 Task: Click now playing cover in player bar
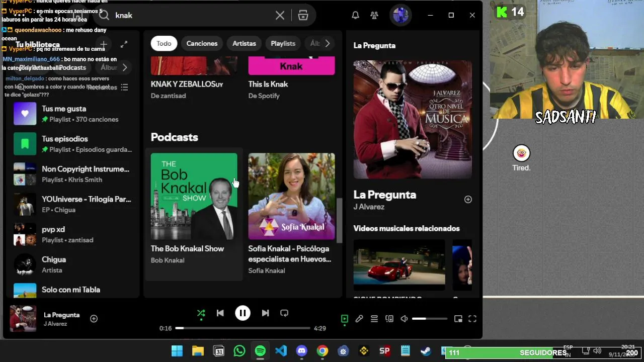pos(23,318)
